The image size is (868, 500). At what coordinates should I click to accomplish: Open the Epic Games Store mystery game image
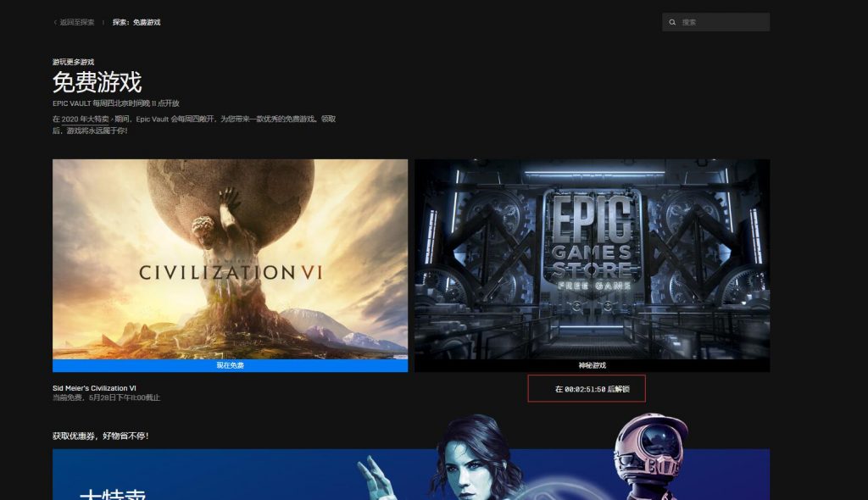593,259
